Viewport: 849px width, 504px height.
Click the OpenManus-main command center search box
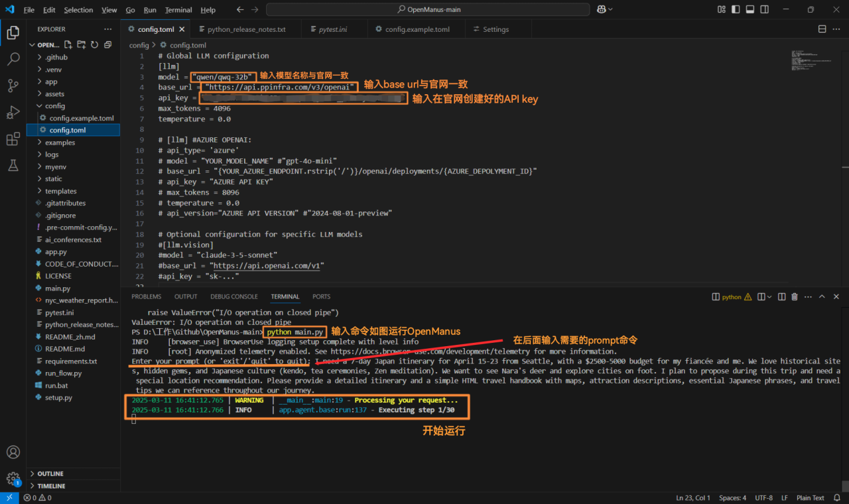pyautogui.click(x=428, y=9)
